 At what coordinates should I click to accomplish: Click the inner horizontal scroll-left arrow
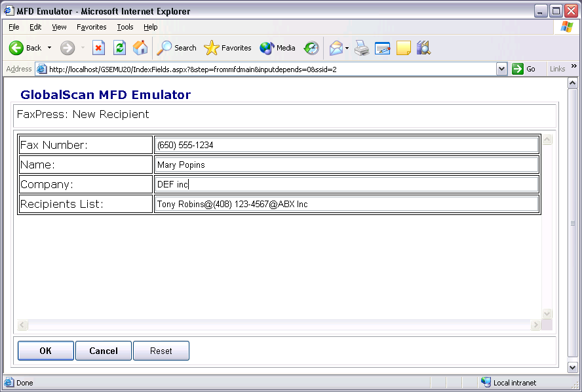(x=22, y=325)
